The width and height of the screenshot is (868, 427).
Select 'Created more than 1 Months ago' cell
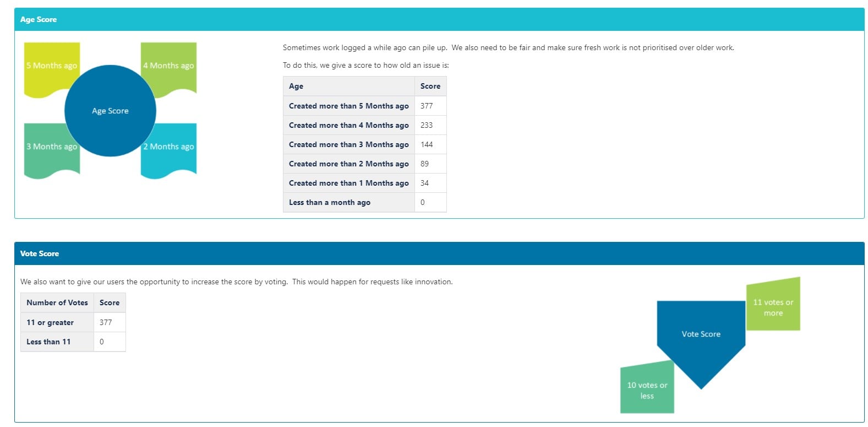click(x=349, y=183)
